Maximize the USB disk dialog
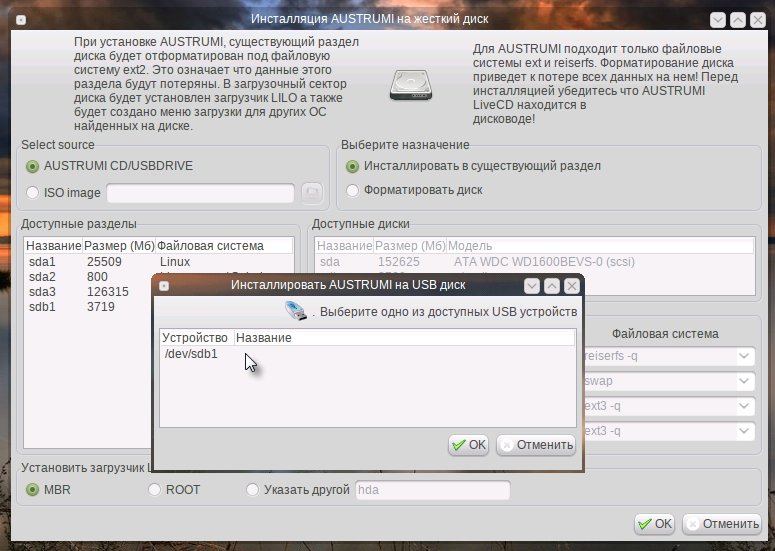This screenshot has width=775, height=551. (552, 286)
